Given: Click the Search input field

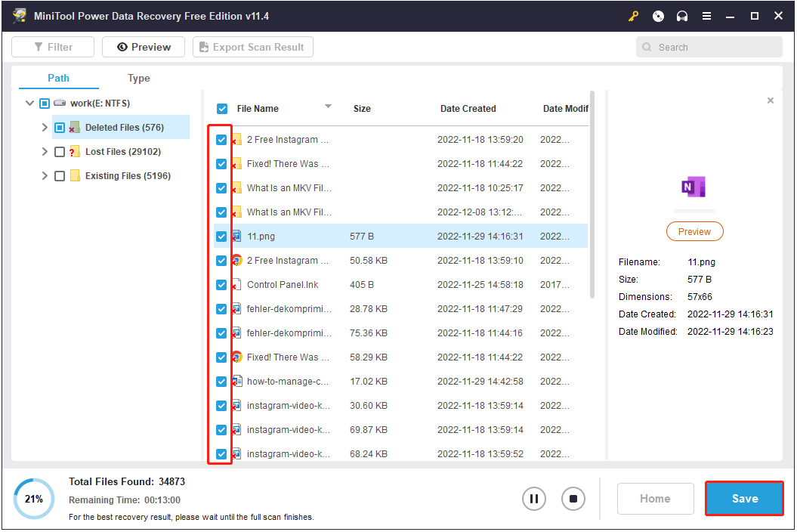Looking at the screenshot, I should [715, 47].
